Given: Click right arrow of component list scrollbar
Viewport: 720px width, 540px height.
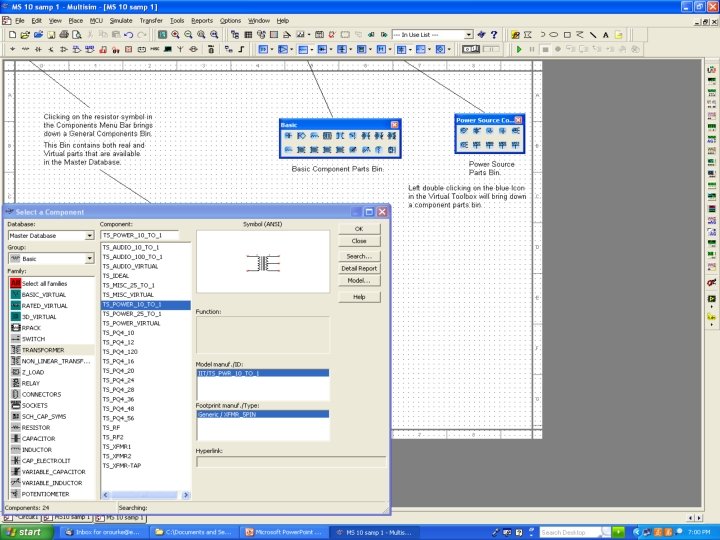Looking at the screenshot, I should pos(186,495).
